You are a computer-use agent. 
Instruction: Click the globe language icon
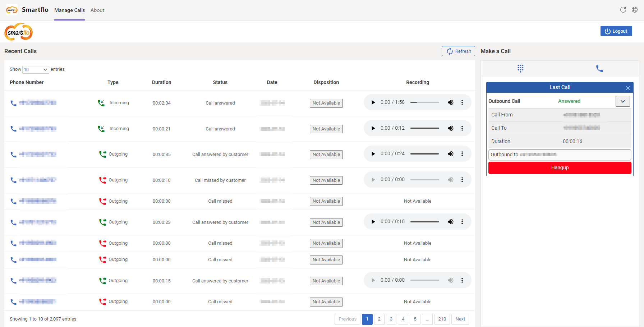pyautogui.click(x=635, y=10)
